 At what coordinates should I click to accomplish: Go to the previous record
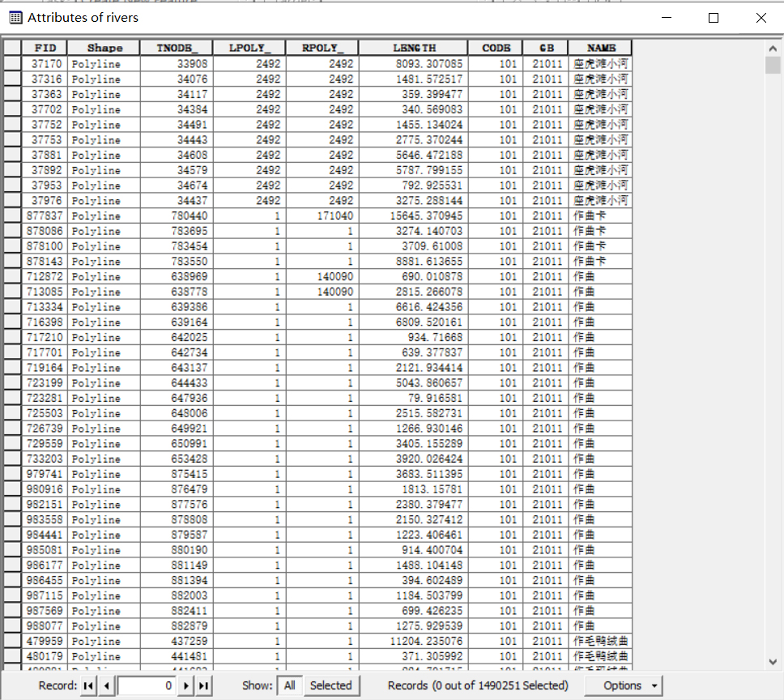107,685
